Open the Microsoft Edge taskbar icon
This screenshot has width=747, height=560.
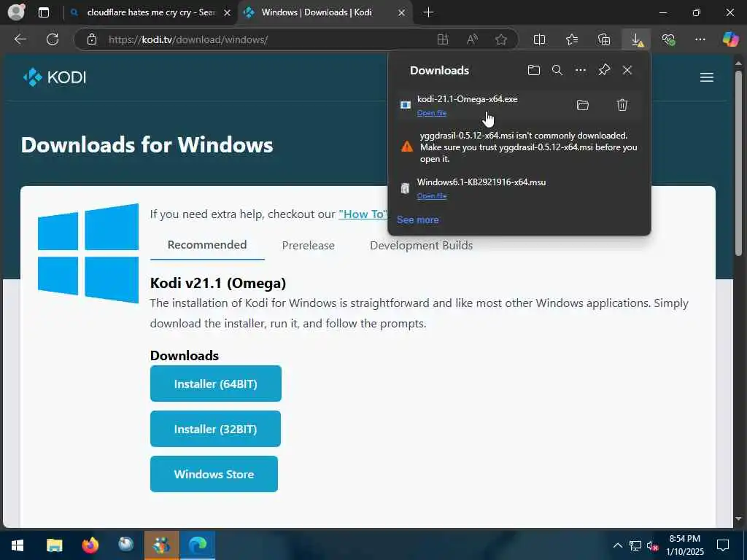[197, 545]
